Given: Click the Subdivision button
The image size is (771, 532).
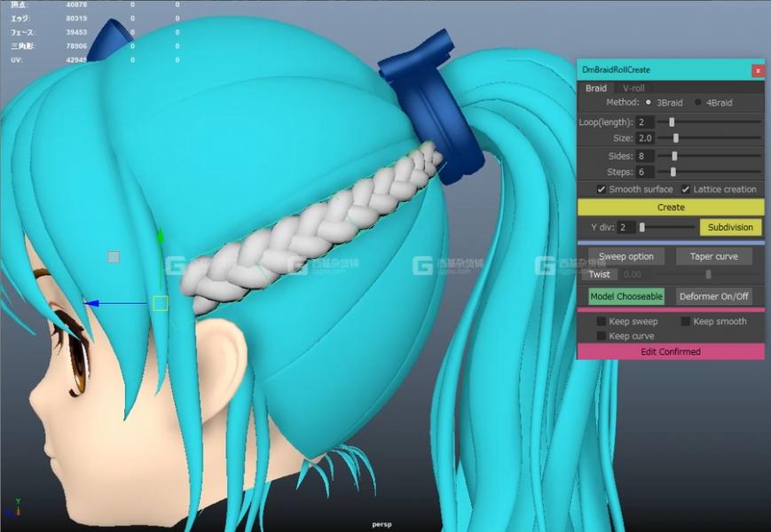Looking at the screenshot, I should tap(731, 228).
